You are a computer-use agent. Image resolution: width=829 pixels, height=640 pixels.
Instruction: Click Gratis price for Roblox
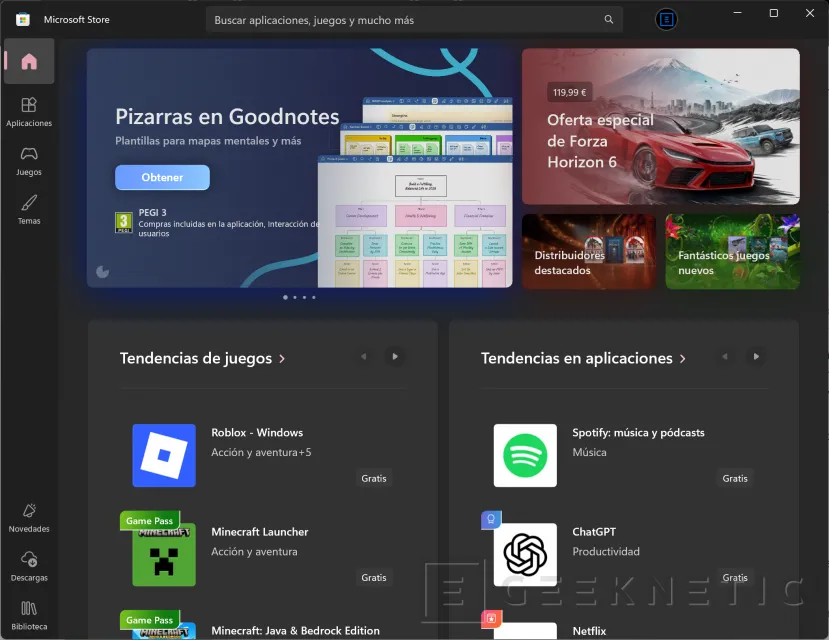374,478
